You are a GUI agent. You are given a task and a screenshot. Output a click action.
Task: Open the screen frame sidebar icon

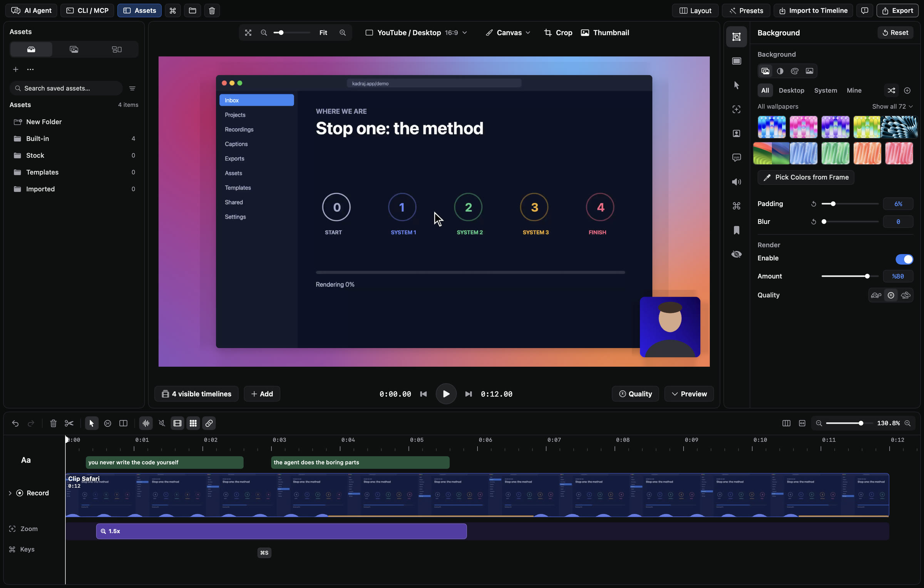737,61
